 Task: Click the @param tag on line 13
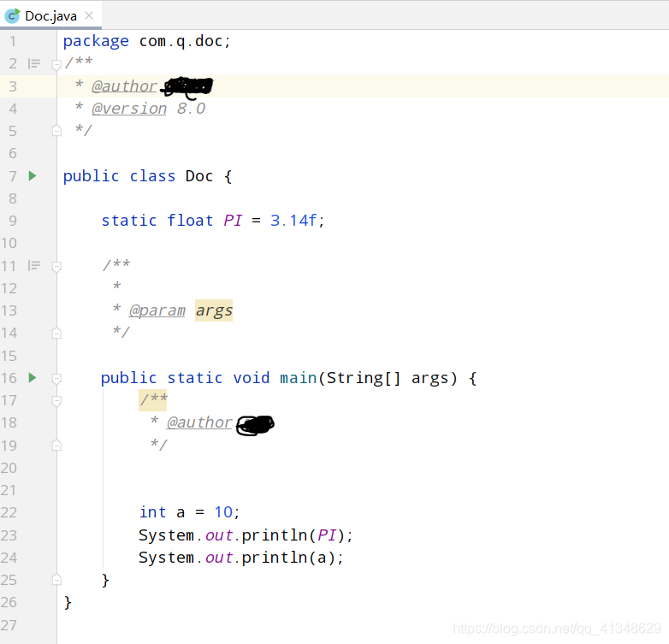click(157, 310)
